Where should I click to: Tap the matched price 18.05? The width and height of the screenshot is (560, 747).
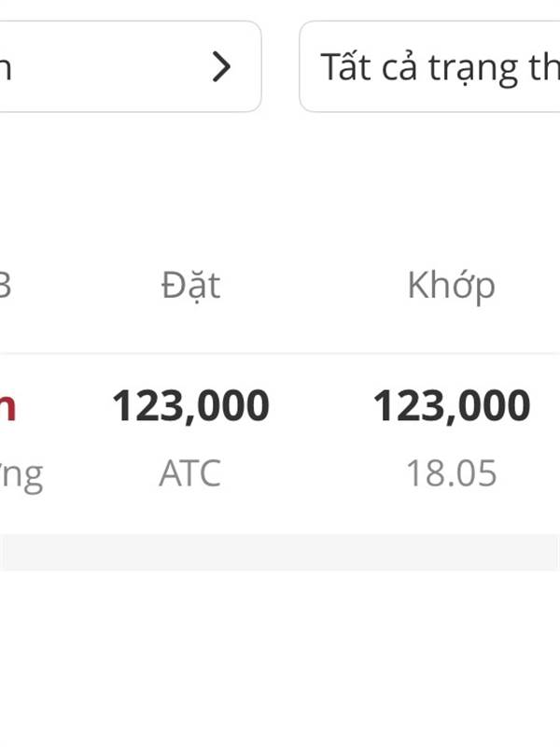click(x=452, y=473)
